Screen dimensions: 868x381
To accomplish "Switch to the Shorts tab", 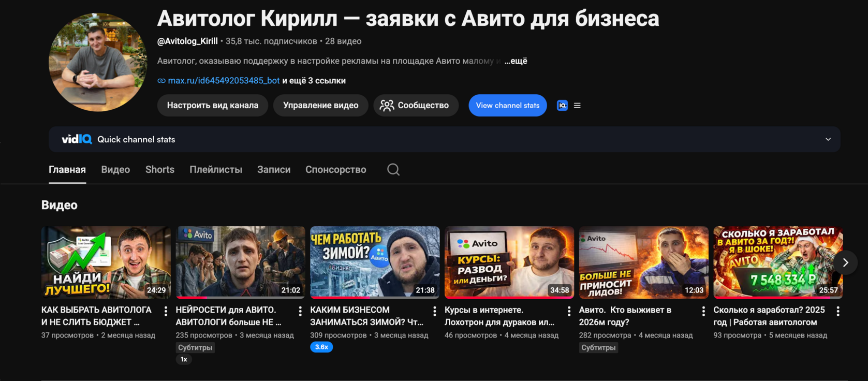I will (x=160, y=170).
